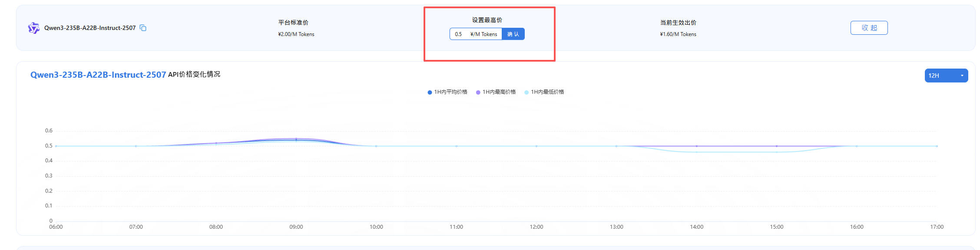Viewport: 980px width, 250px height.
Task: Confirm the max price with 确认 button
Action: (x=513, y=34)
